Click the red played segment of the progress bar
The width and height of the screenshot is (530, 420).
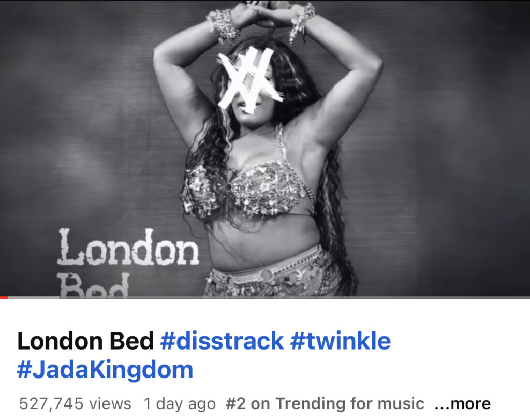(x=4, y=298)
